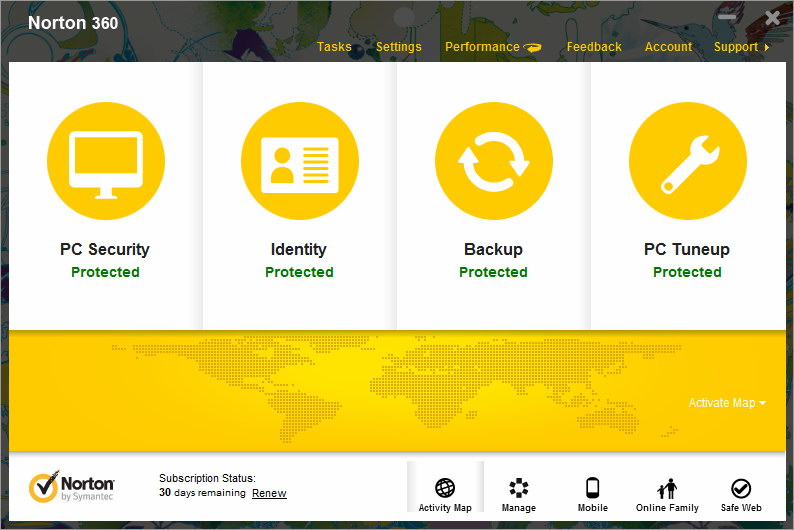This screenshot has width=794, height=530.
Task: Click Protected status under Backup
Action: [493, 272]
